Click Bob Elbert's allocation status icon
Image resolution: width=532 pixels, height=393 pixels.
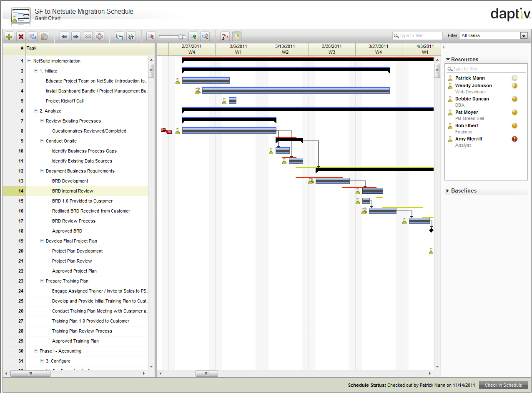pos(514,125)
